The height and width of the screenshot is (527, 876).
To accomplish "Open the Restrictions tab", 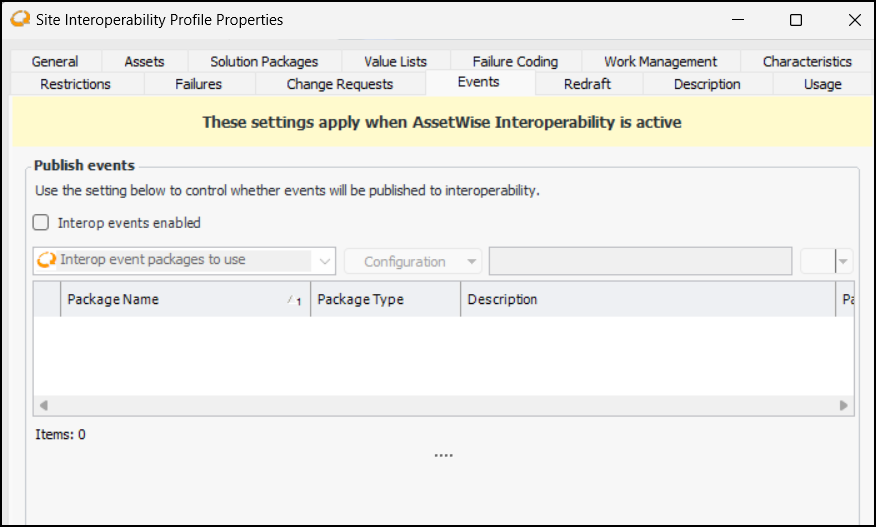I will pos(75,84).
